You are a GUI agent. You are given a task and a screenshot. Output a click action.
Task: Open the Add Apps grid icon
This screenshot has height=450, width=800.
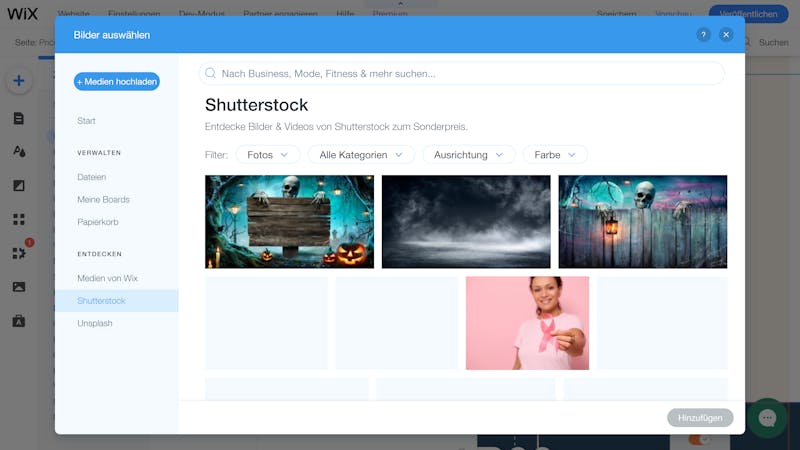(x=19, y=219)
